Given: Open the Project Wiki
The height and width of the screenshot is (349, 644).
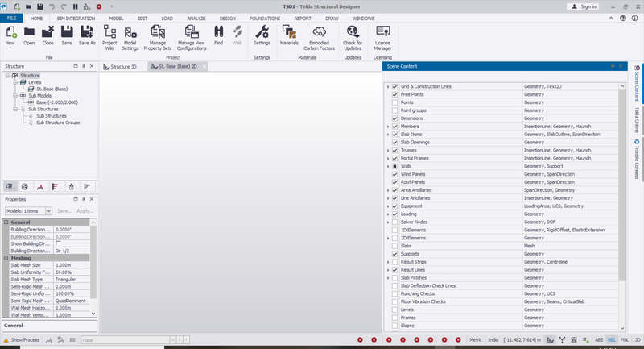Looking at the screenshot, I should (x=109, y=37).
